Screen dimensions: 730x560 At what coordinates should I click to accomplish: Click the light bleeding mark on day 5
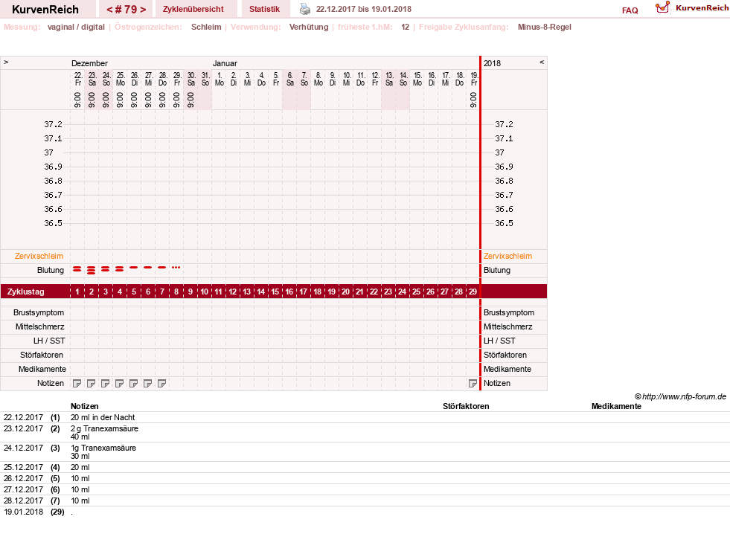pos(134,268)
